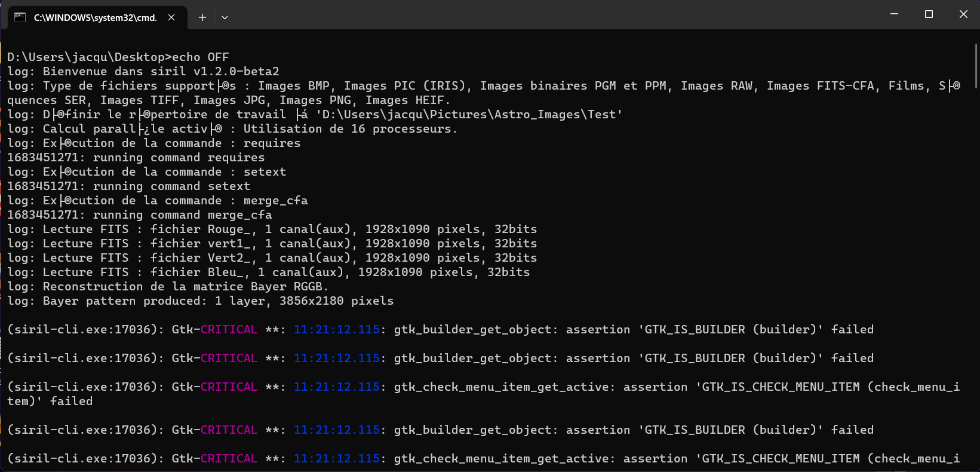Image resolution: width=980 pixels, height=472 pixels.
Task: Click the 'running command requires' line
Action: coord(178,158)
